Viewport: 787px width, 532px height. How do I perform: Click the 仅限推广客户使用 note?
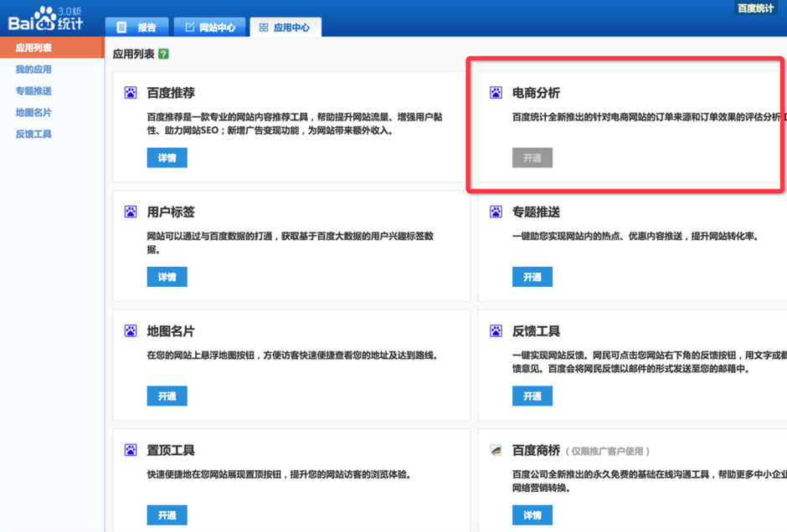point(607,451)
